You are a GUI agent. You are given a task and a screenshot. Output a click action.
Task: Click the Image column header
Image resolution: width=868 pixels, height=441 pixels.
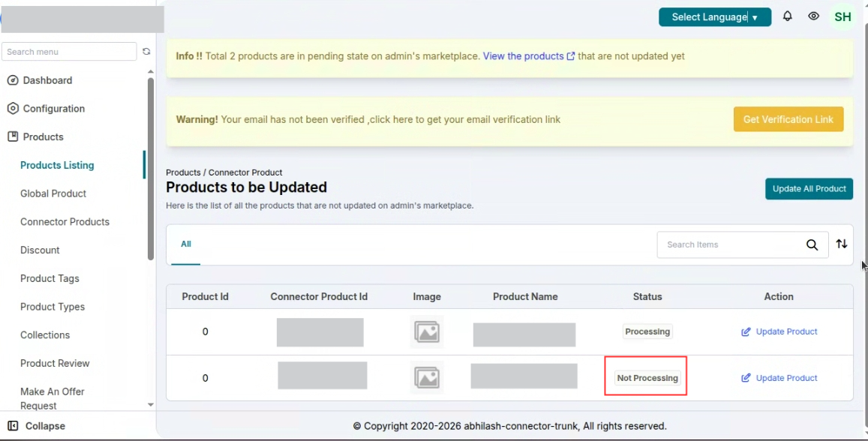pos(427,296)
